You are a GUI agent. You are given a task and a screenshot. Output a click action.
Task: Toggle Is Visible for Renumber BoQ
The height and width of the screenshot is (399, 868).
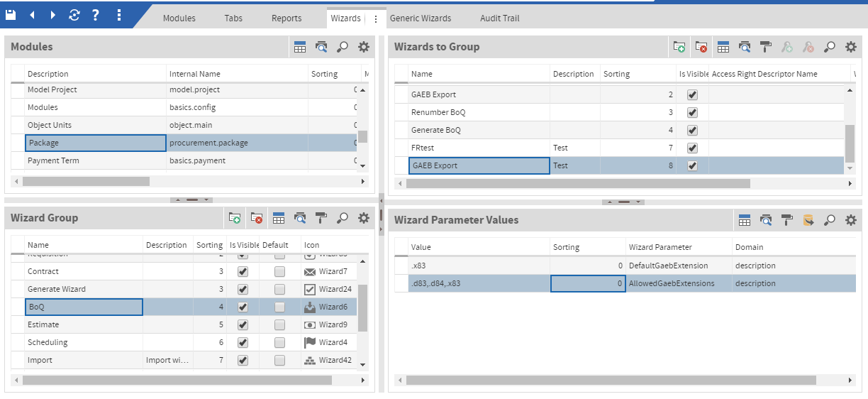tap(693, 112)
